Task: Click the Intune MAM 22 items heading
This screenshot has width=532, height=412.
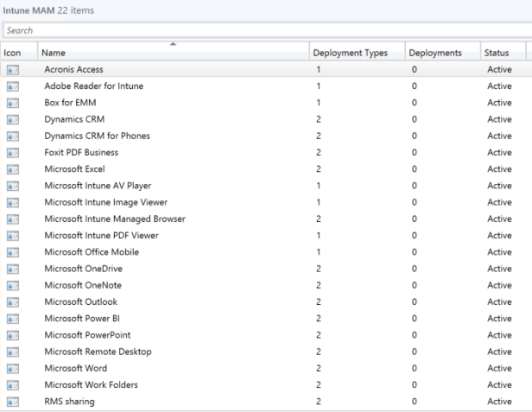Action: tap(48, 10)
